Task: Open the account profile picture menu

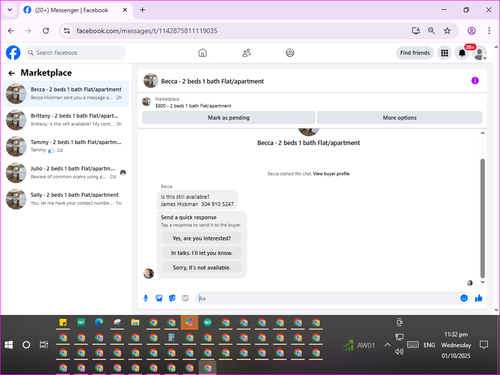Action: [479, 53]
